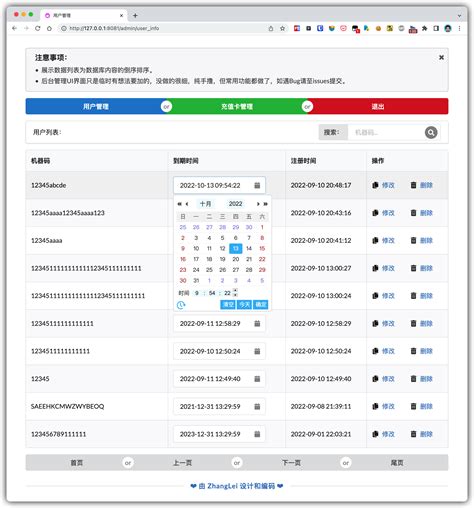Click the magnifier search button
Image resolution: width=474 pixels, height=508 pixels.
(431, 132)
